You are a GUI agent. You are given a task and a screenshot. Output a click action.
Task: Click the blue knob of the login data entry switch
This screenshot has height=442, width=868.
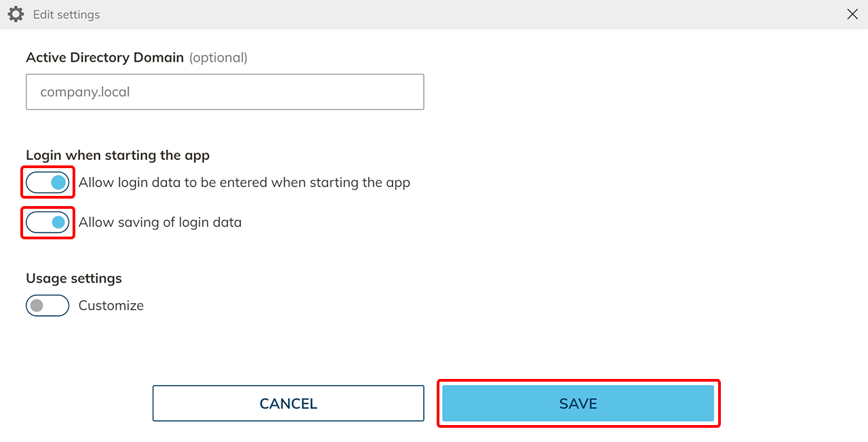click(x=58, y=182)
